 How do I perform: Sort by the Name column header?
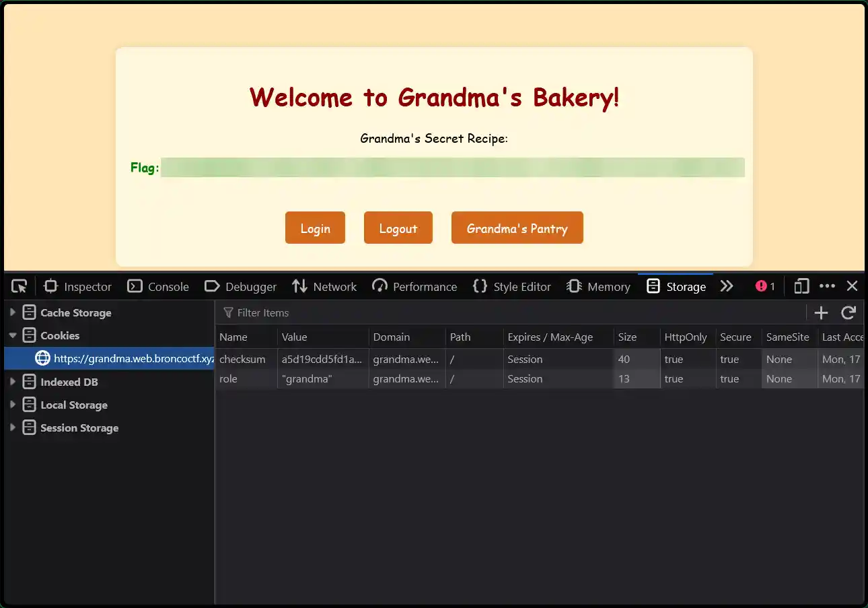[246, 337]
